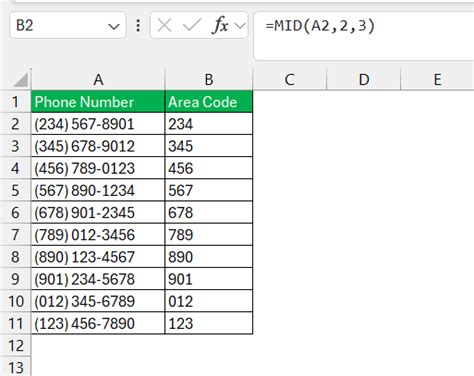Image resolution: width=474 pixels, height=376 pixels.
Task: Click the formula bar text =MID(A2,2,3)
Action: click(320, 26)
